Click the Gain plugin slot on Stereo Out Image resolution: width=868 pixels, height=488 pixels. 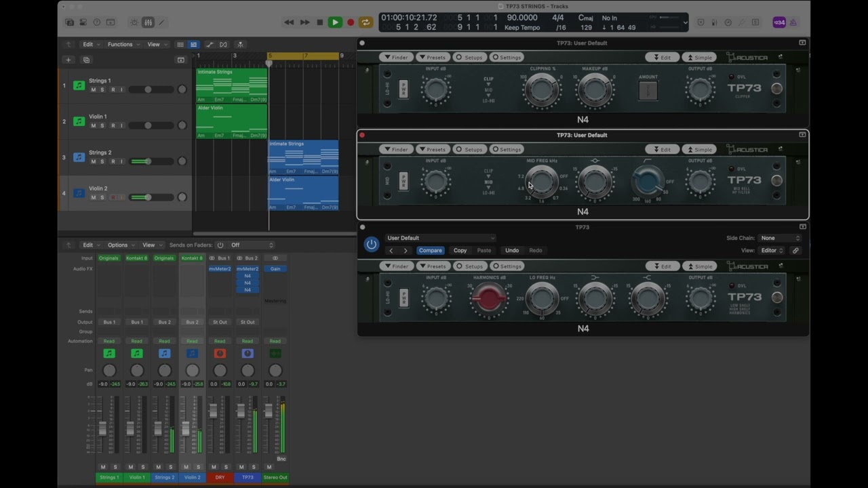coord(275,268)
